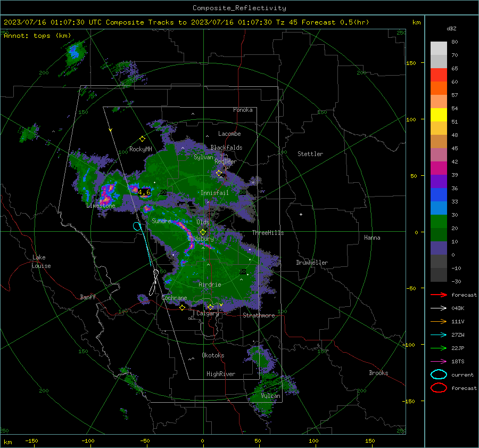Click the Sylvan label
This screenshot has width=479, height=448.
tap(203, 157)
